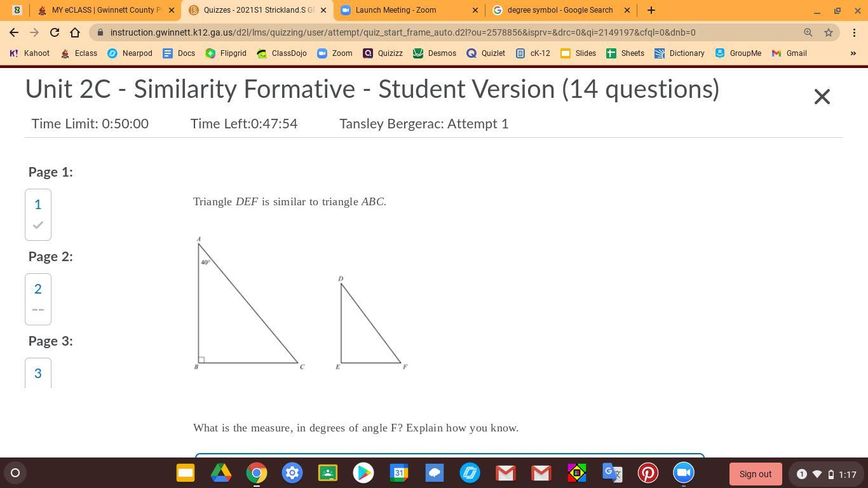The width and height of the screenshot is (868, 488).
Task: Click the answer text box for angle F
Action: click(x=450, y=456)
